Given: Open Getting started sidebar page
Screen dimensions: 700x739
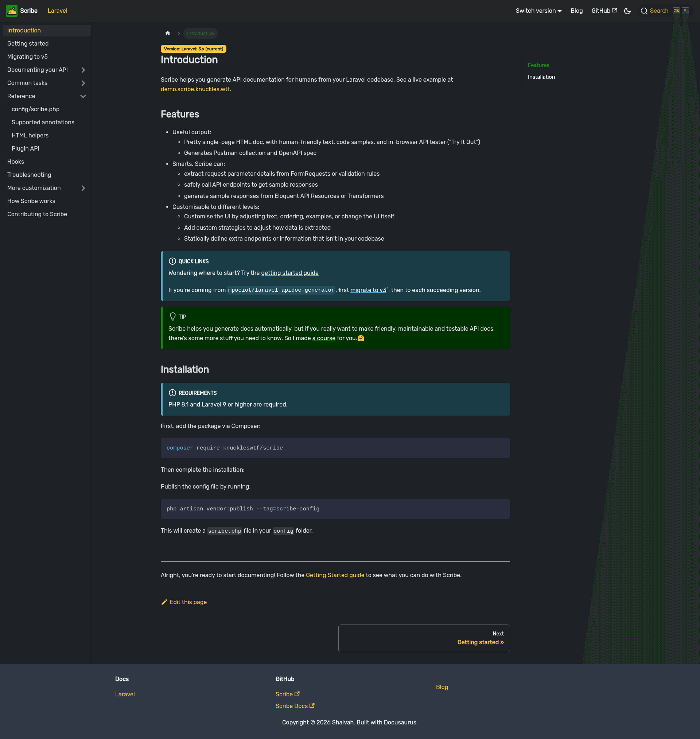Looking at the screenshot, I should point(47,43).
